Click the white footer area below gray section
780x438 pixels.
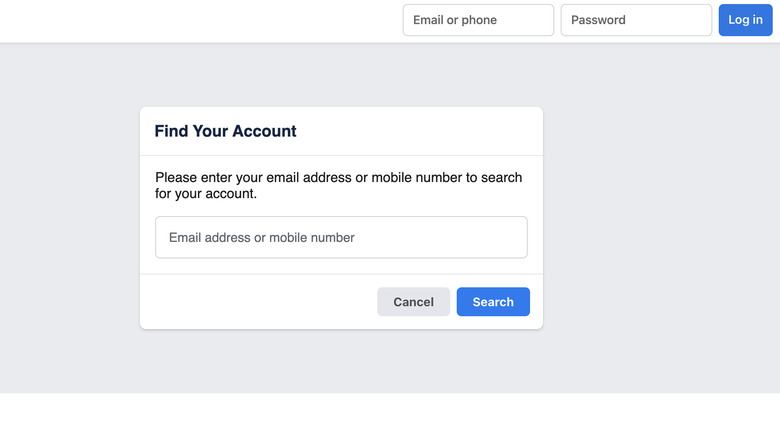click(x=390, y=416)
